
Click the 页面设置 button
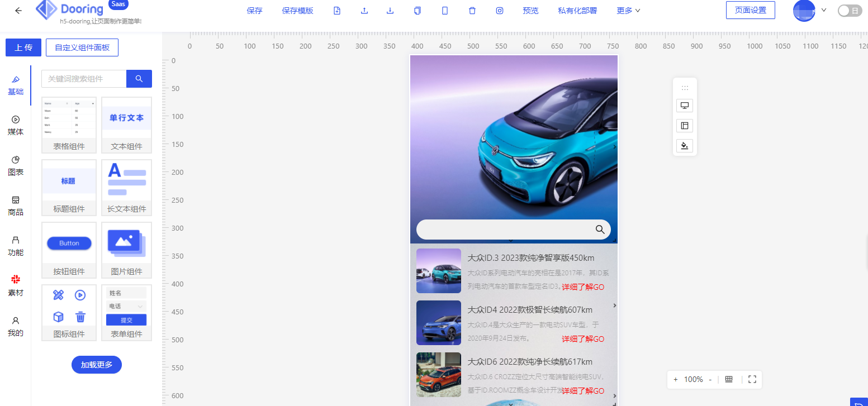(751, 10)
